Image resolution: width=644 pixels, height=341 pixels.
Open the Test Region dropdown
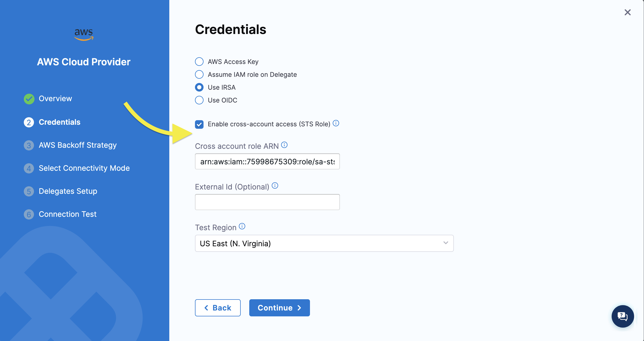pos(324,243)
